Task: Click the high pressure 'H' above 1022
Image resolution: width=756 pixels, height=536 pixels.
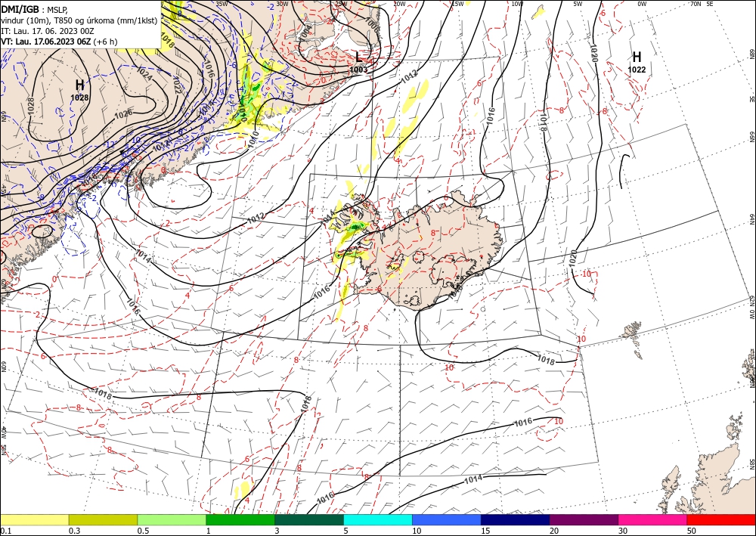Action: (x=637, y=57)
